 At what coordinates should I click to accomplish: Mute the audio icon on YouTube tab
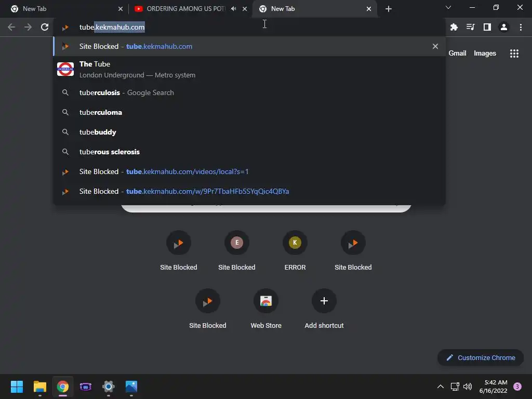233,9
